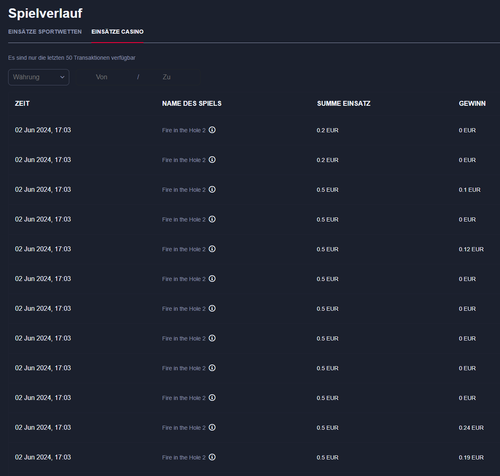Open info icon in row with 0.1 EUR win
The width and height of the screenshot is (500, 476).
point(212,189)
